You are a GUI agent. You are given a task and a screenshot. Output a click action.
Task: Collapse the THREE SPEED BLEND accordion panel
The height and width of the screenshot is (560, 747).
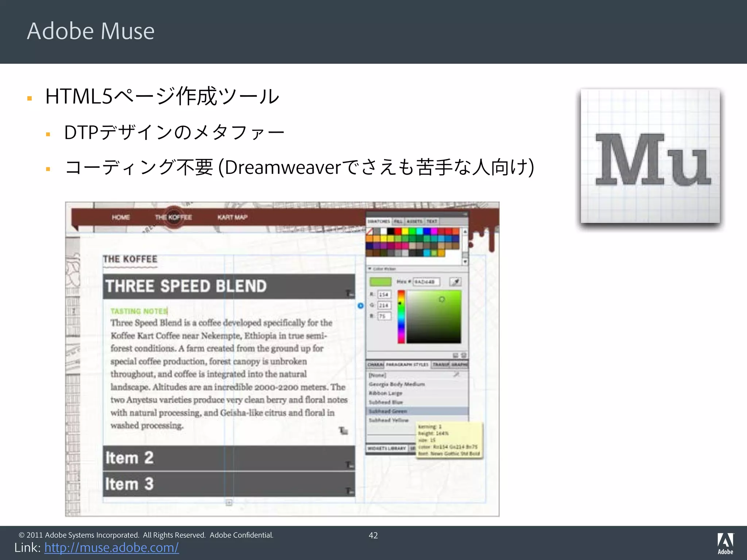click(229, 287)
